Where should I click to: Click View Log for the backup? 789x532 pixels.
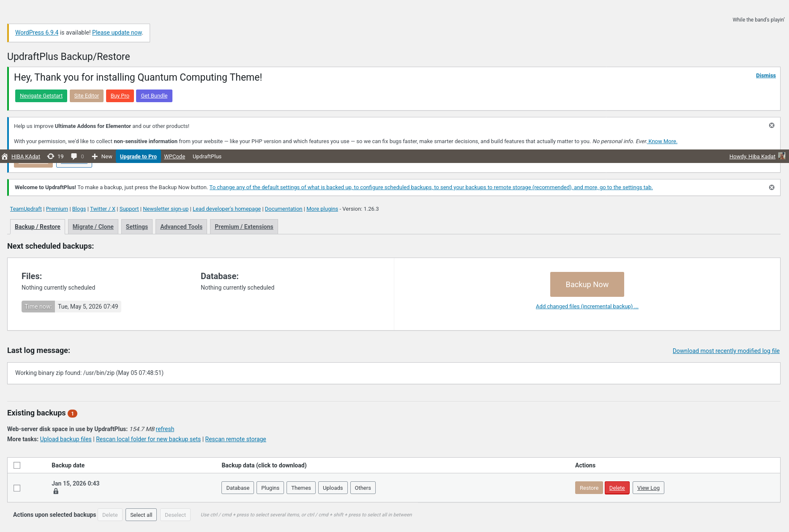[x=648, y=488]
